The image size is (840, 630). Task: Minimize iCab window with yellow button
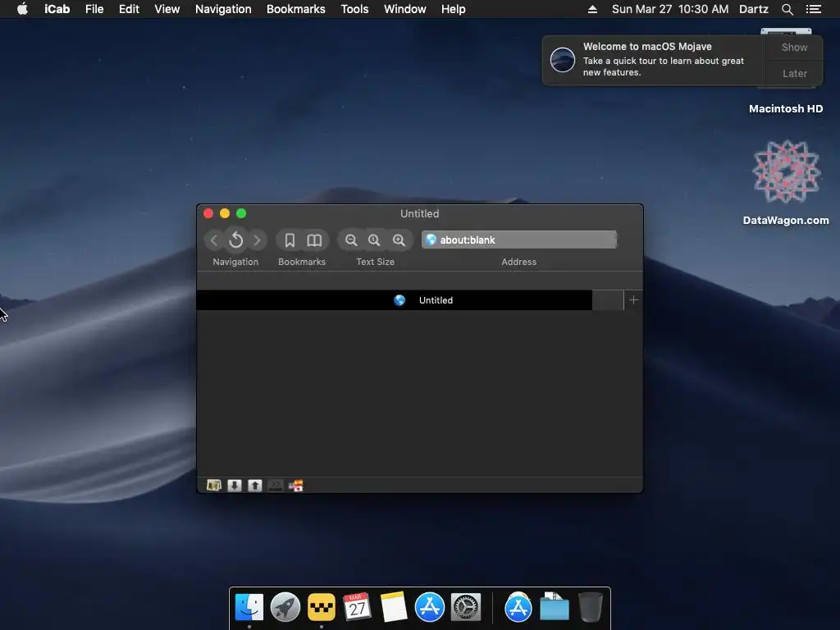225,213
